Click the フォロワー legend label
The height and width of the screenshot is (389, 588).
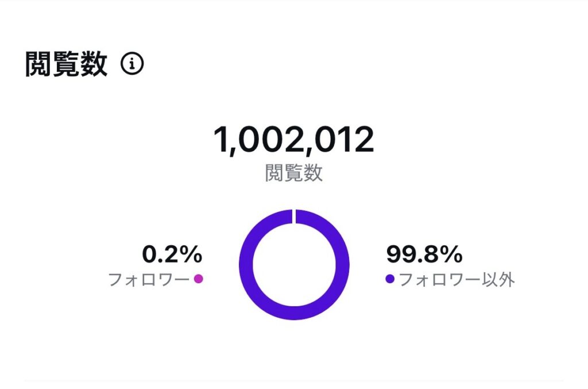coord(149,279)
